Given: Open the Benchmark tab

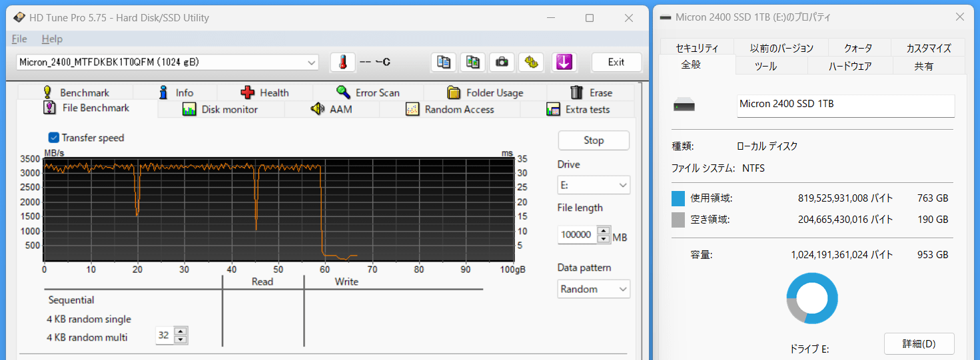Looking at the screenshot, I should [x=75, y=92].
